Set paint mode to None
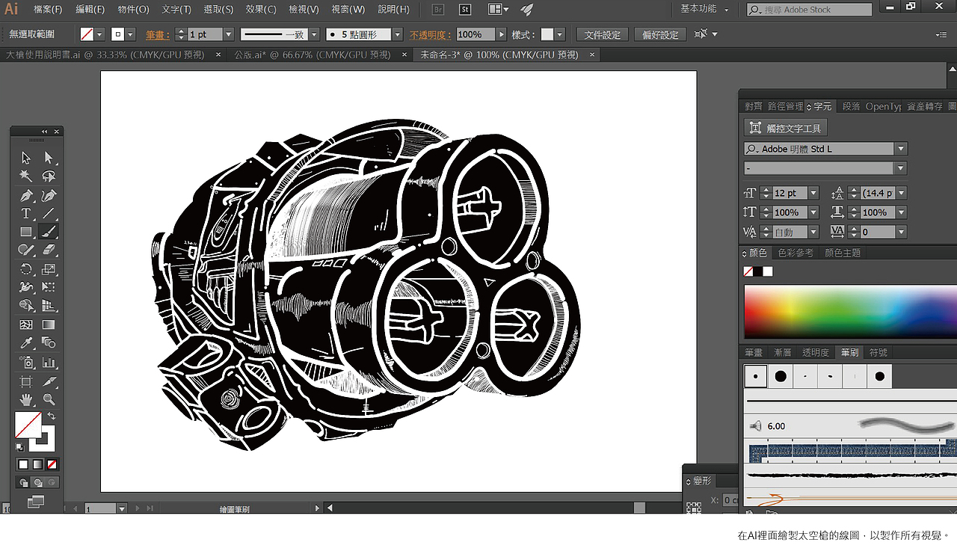The height and width of the screenshot is (560, 957). pos(52,464)
